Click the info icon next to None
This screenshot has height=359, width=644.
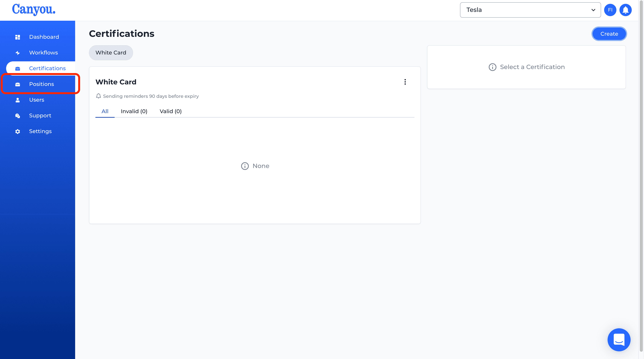point(245,166)
